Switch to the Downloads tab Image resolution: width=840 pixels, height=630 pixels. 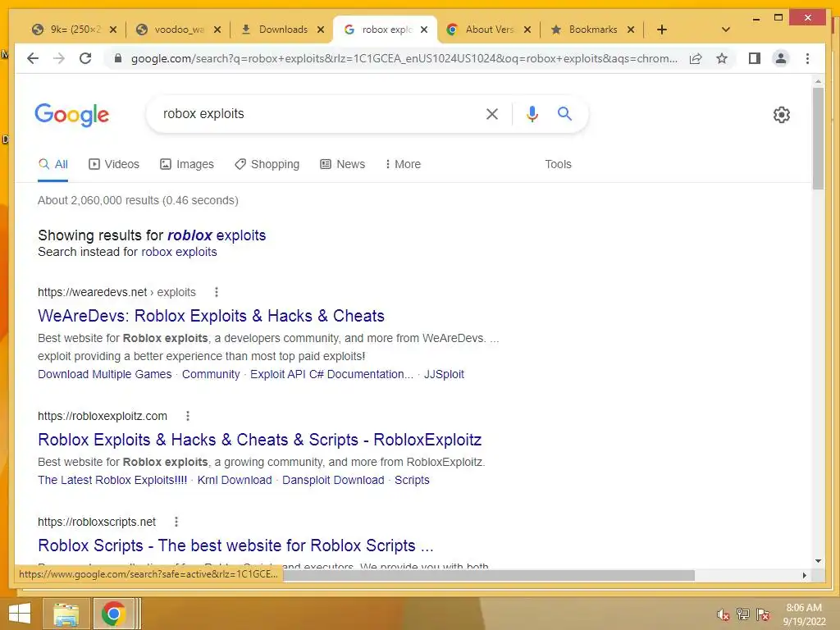click(282, 30)
